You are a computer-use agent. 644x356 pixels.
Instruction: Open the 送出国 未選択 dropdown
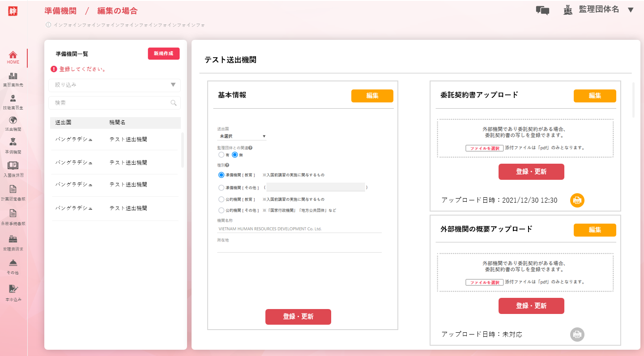click(242, 136)
